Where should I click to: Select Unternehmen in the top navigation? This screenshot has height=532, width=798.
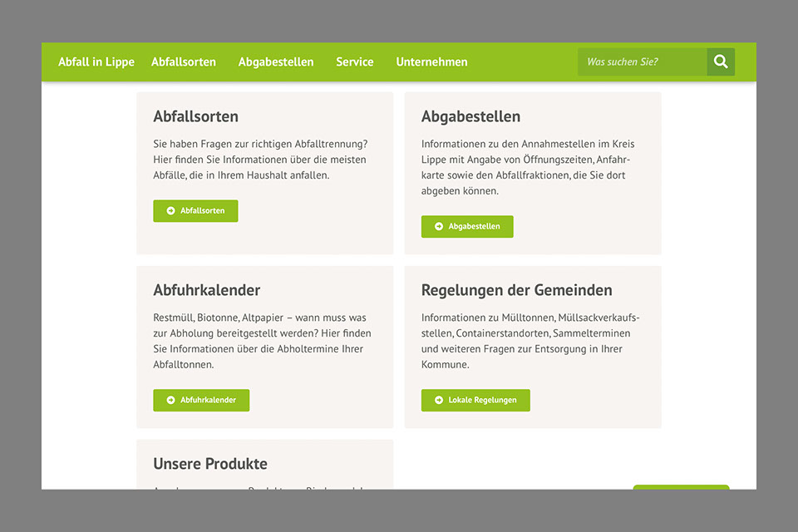pos(431,62)
